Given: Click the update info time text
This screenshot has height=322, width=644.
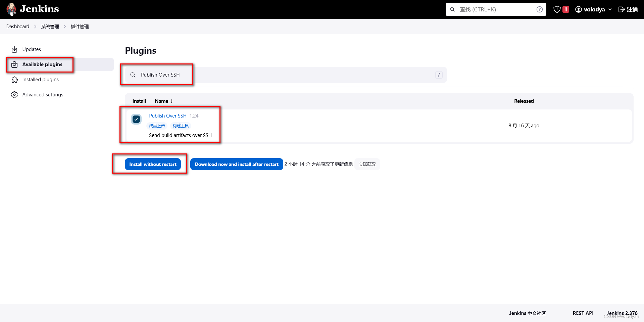Looking at the screenshot, I should (x=319, y=164).
